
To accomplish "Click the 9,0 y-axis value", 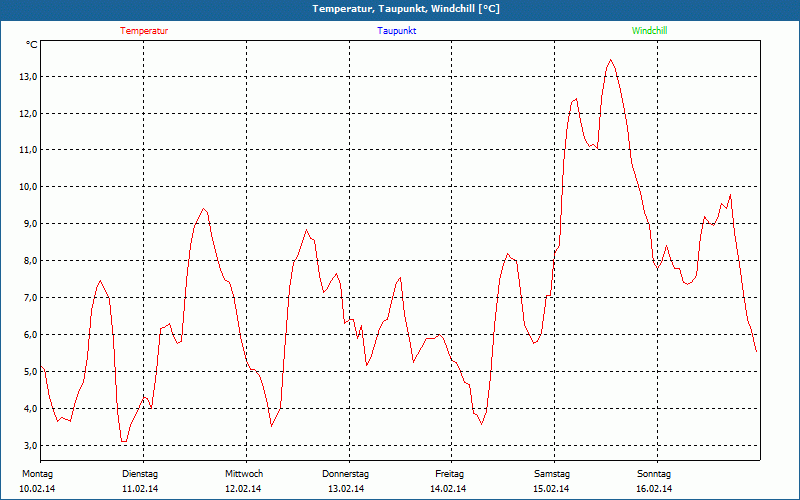I will 29,223.
